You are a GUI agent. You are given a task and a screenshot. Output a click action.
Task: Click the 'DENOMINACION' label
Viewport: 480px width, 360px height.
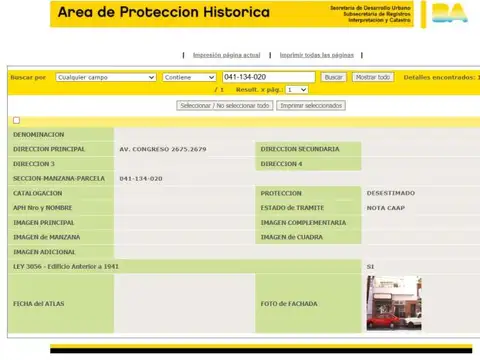pyautogui.click(x=39, y=135)
